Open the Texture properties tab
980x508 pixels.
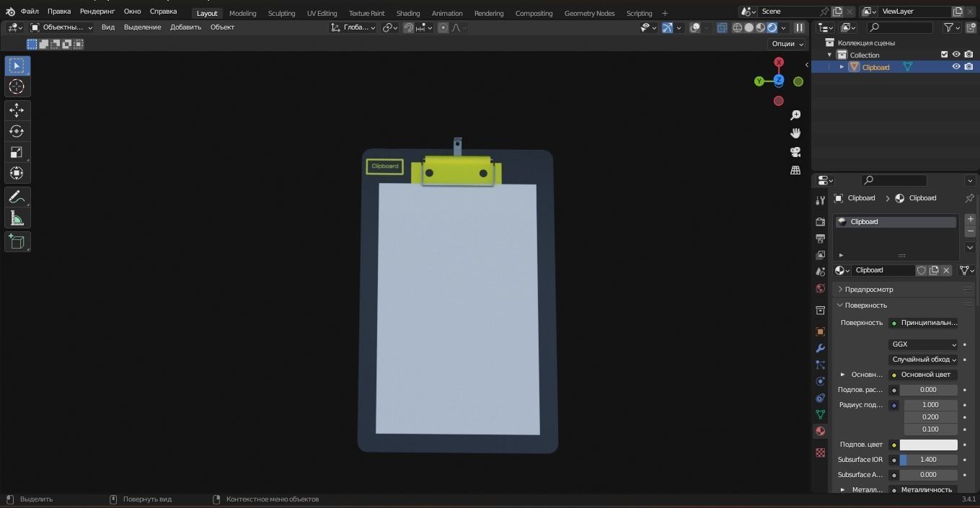(x=820, y=453)
